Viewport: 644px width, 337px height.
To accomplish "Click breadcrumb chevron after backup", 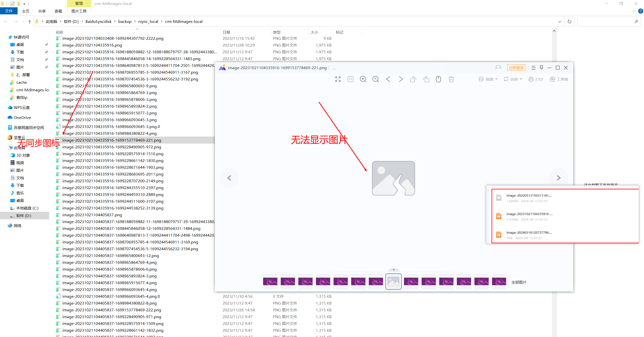I will (135, 22).
